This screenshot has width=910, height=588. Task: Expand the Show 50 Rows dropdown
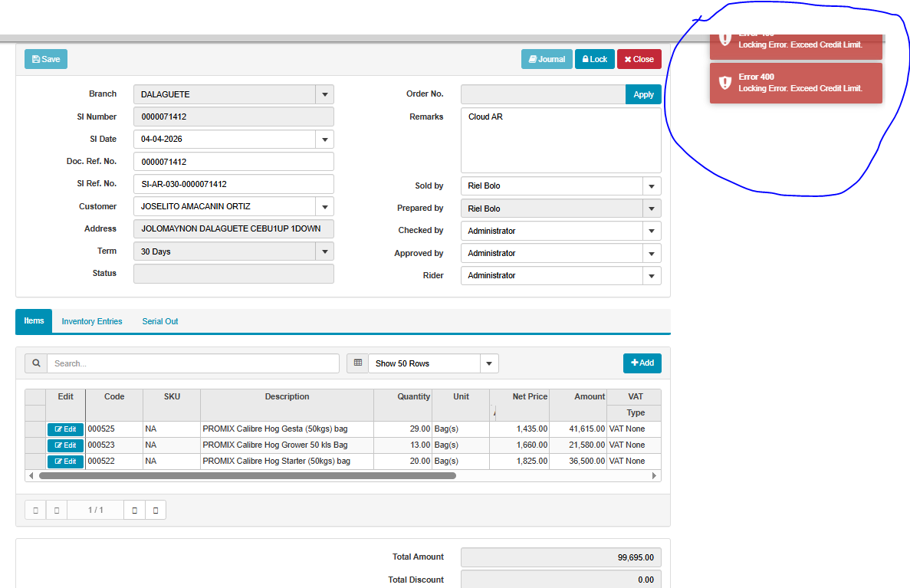[x=489, y=363]
